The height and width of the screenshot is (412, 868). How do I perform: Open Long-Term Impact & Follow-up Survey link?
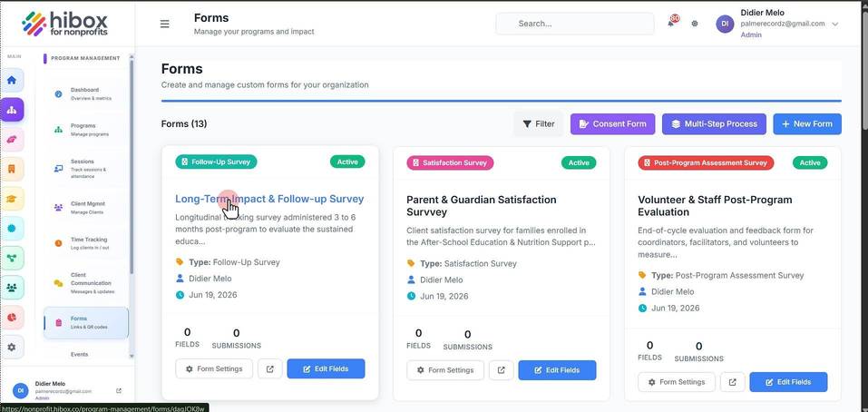click(x=269, y=199)
